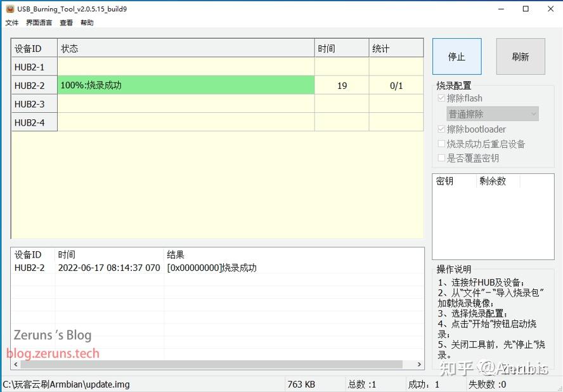Click the horizontal scrollbar right arrow
Screen dimensions: 563x392
(419, 363)
